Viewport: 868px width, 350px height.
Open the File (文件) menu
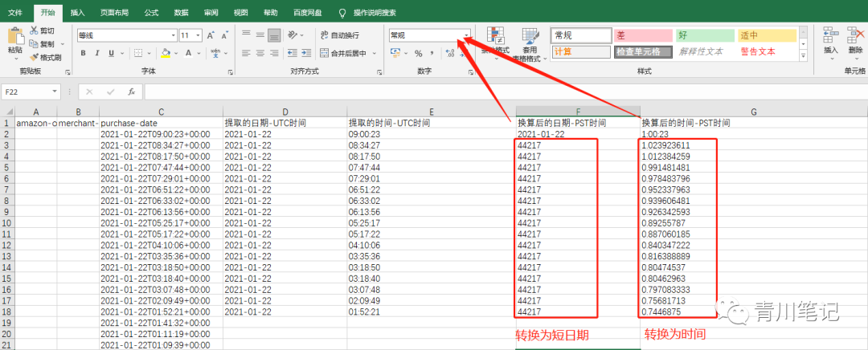point(15,12)
